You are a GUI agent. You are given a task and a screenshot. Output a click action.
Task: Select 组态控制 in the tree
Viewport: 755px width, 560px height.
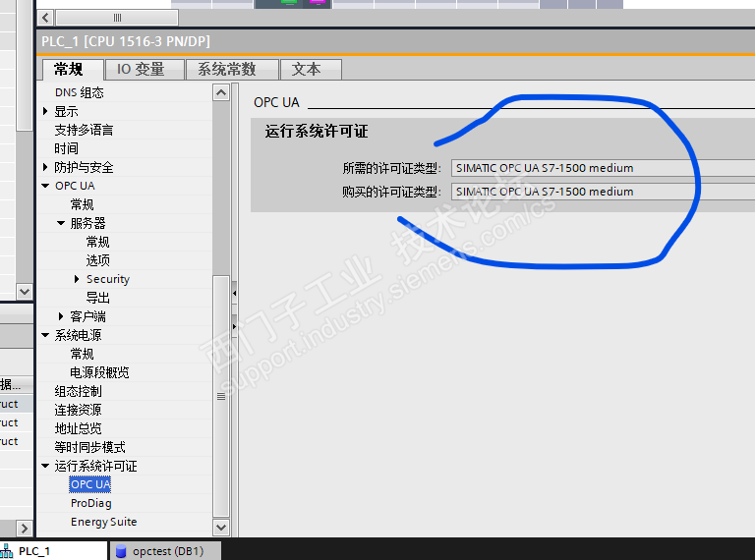pyautogui.click(x=78, y=391)
